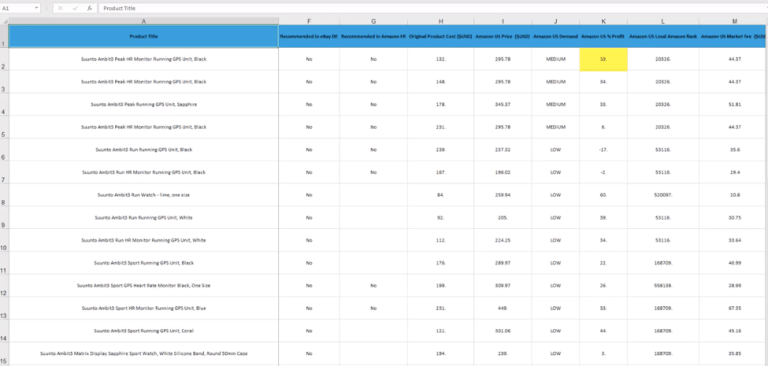Click price cell 224.25
The height and width of the screenshot is (366, 768).
[503, 241]
